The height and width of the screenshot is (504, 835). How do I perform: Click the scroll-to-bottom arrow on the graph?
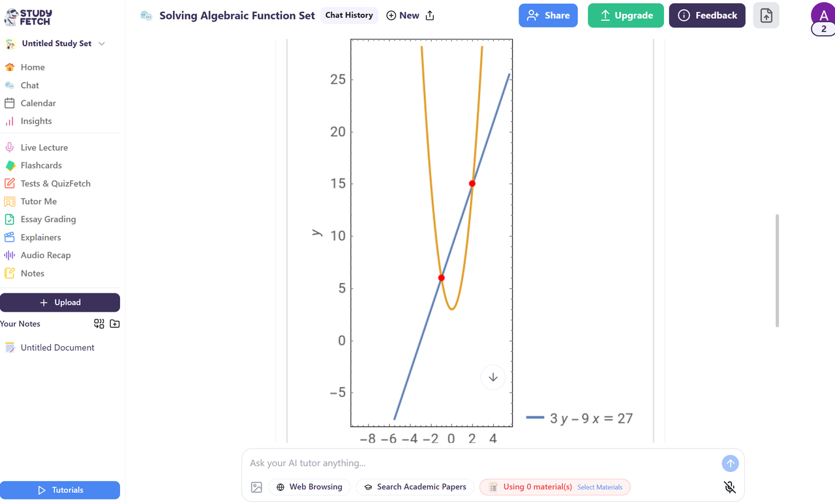click(493, 378)
